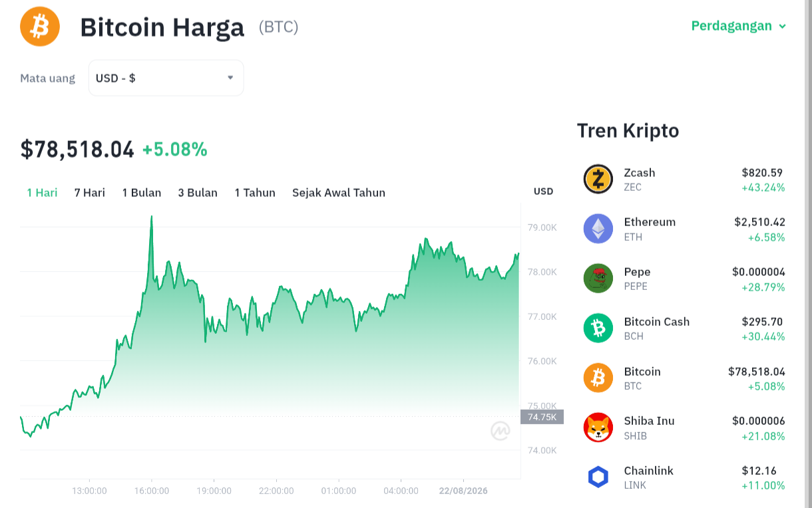Open the Chainlink hexagon icon

click(598, 477)
